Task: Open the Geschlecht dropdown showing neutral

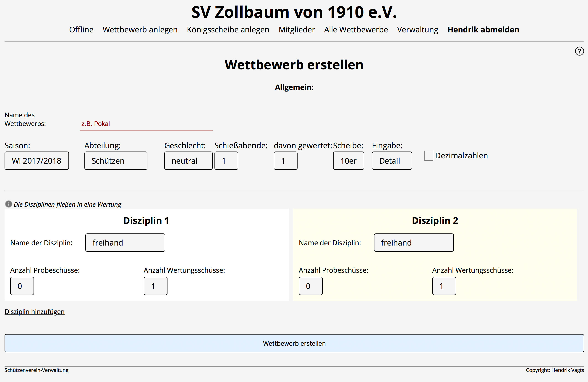Action: tap(188, 161)
